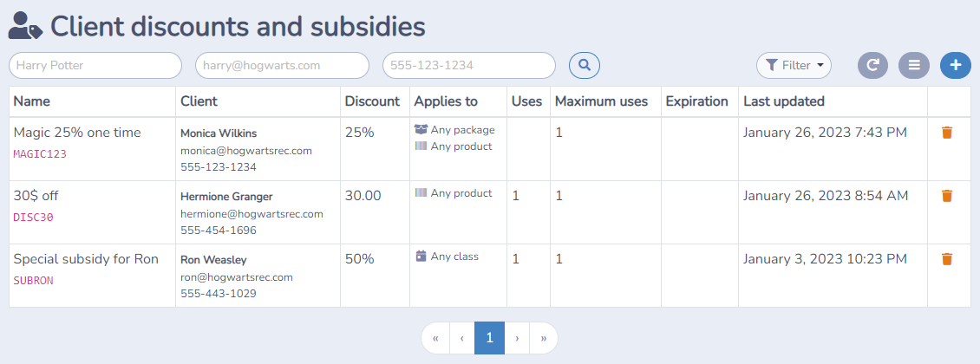Click the 30.00 discount value
The height and width of the screenshot is (364, 980).
click(363, 195)
